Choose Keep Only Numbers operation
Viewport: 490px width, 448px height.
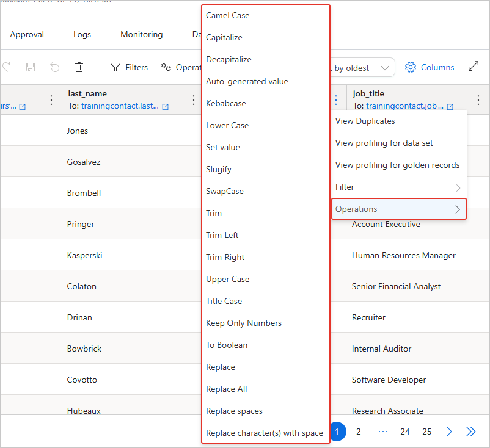pyautogui.click(x=266, y=323)
